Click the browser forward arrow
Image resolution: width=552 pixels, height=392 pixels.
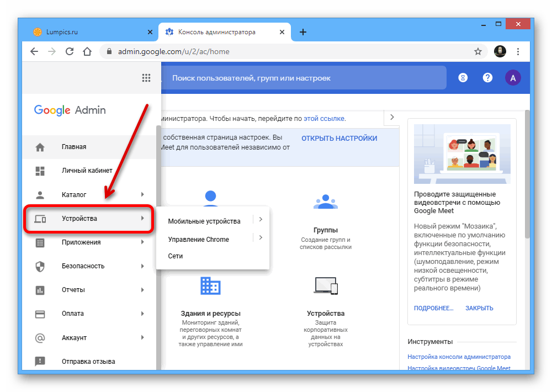[52, 51]
